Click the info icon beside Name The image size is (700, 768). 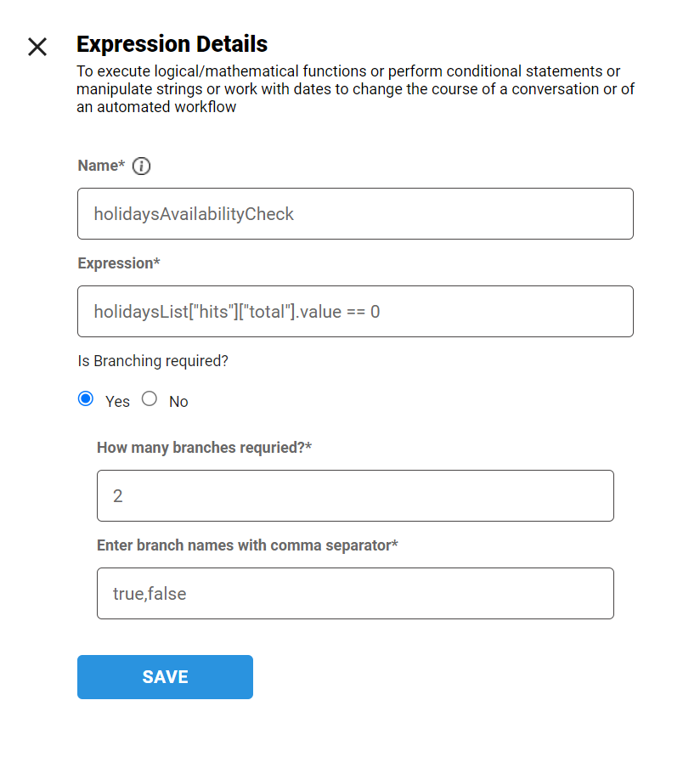tap(142, 167)
